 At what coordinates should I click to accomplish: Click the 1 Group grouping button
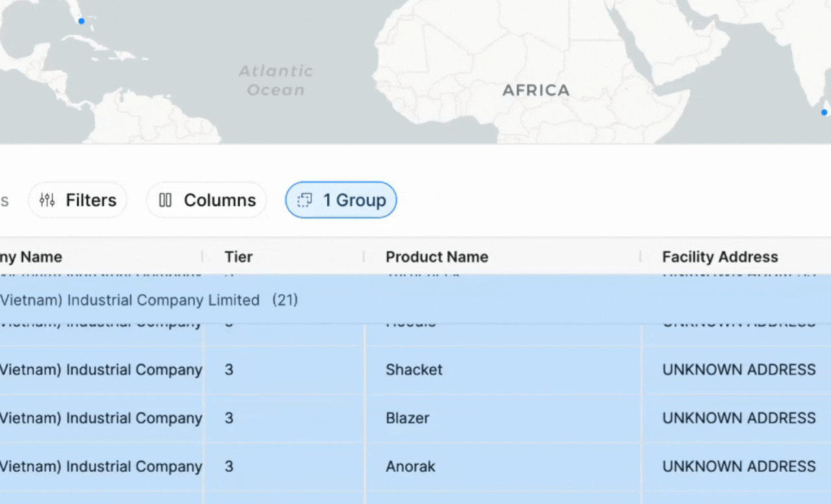point(341,200)
